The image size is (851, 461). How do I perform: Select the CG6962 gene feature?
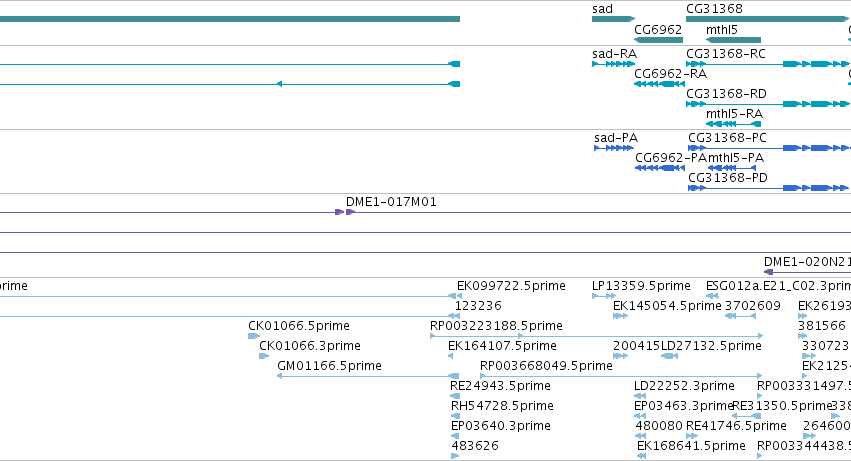(x=658, y=40)
